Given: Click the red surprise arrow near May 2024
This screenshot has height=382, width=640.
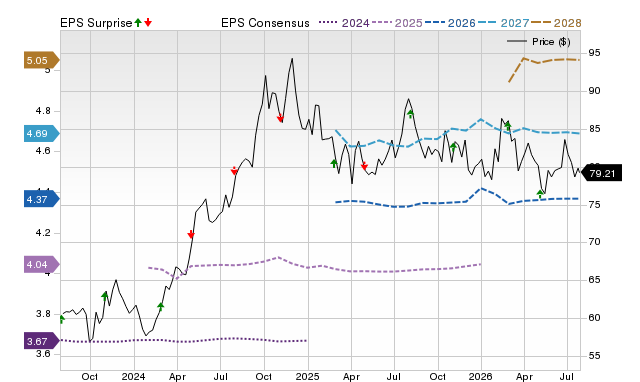Looking at the screenshot, I should [191, 234].
